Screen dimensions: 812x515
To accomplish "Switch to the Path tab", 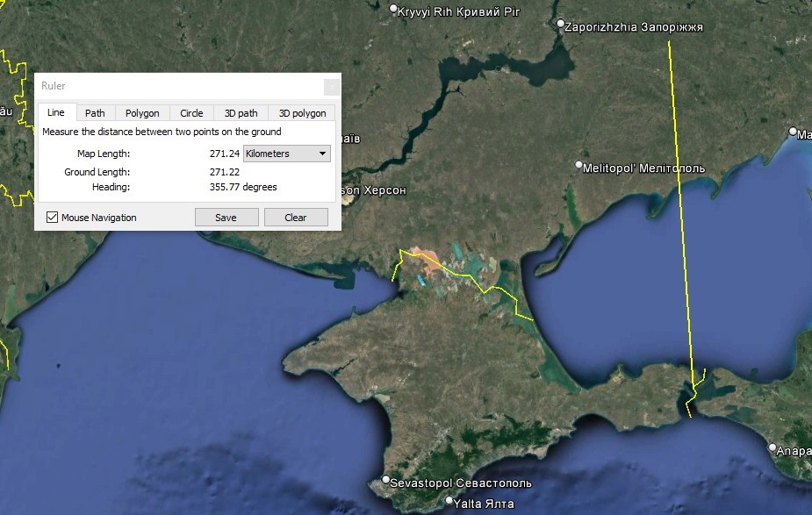I will (96, 113).
